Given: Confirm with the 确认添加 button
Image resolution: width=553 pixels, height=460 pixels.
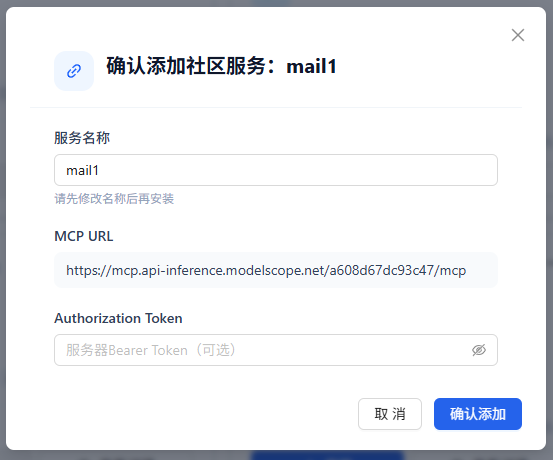Looking at the screenshot, I should (x=478, y=414).
